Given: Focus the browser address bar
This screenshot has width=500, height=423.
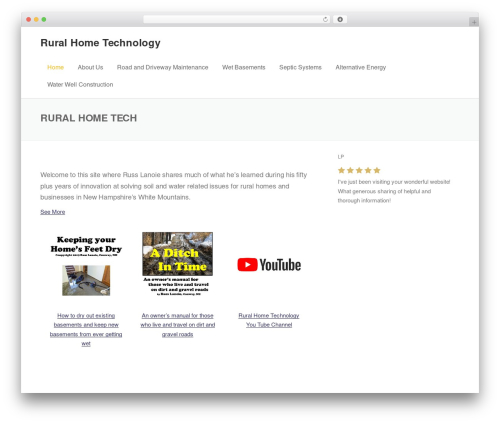Looking at the screenshot, I should pyautogui.click(x=237, y=20).
